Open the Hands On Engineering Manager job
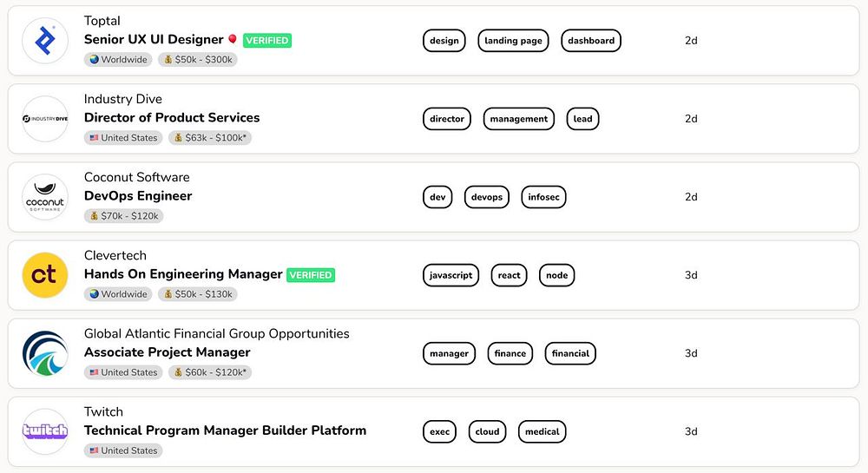Viewport: 868px width, 473px height. point(183,274)
